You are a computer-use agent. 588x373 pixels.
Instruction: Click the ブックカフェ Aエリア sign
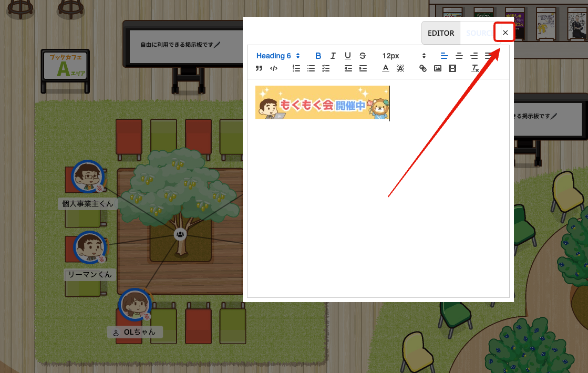point(65,66)
